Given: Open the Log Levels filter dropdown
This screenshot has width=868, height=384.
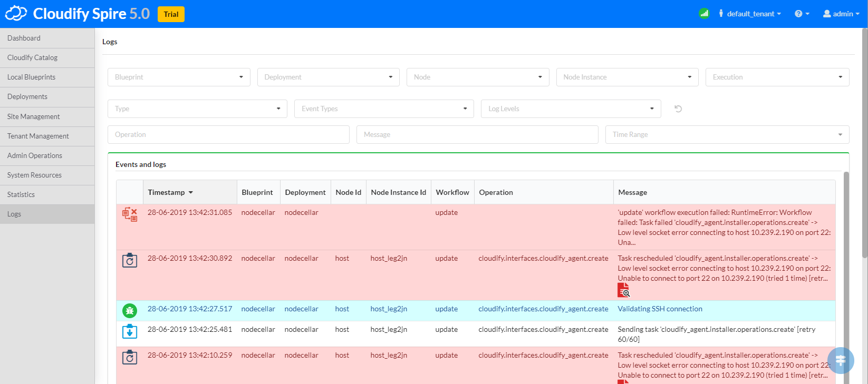Looking at the screenshot, I should tap(571, 109).
